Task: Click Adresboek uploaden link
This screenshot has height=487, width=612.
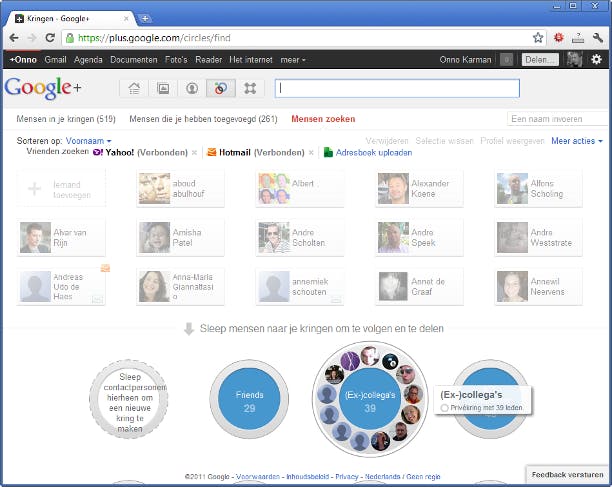Action: 374,153
